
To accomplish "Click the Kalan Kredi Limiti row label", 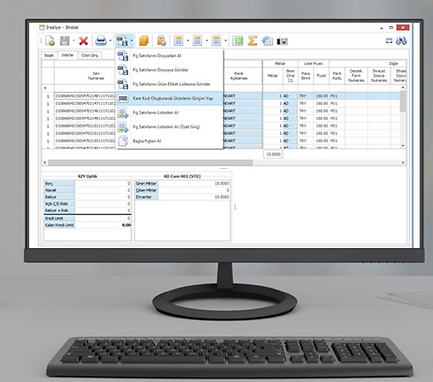I will coord(59,225).
